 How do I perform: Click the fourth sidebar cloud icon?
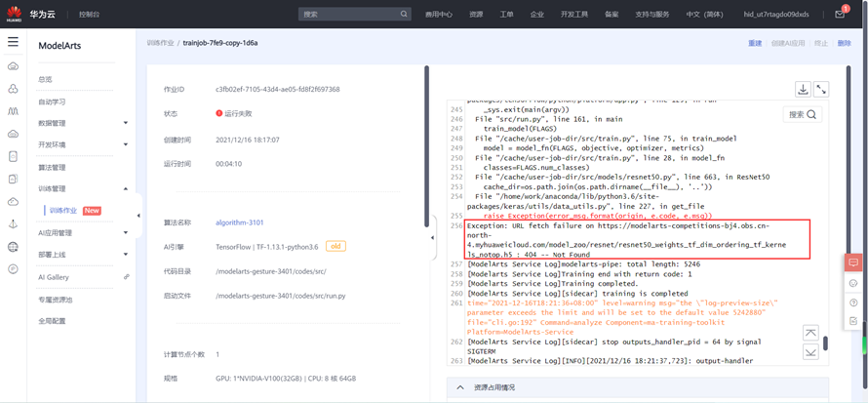pyautogui.click(x=14, y=134)
